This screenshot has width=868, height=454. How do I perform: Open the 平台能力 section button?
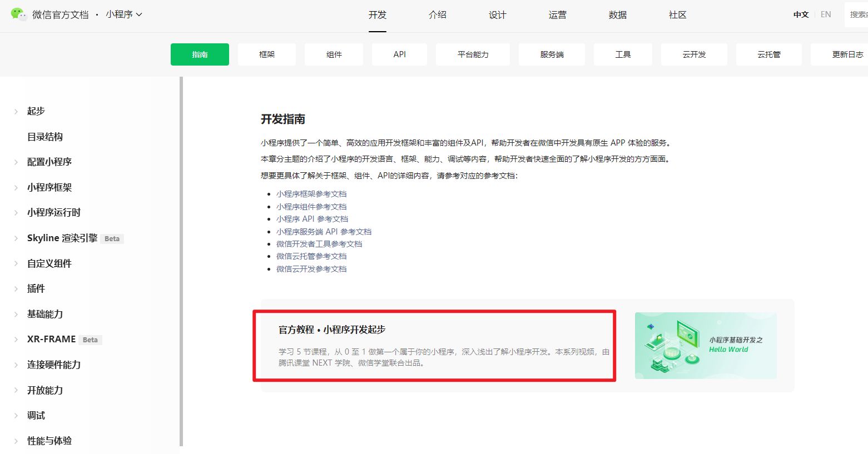pos(473,54)
